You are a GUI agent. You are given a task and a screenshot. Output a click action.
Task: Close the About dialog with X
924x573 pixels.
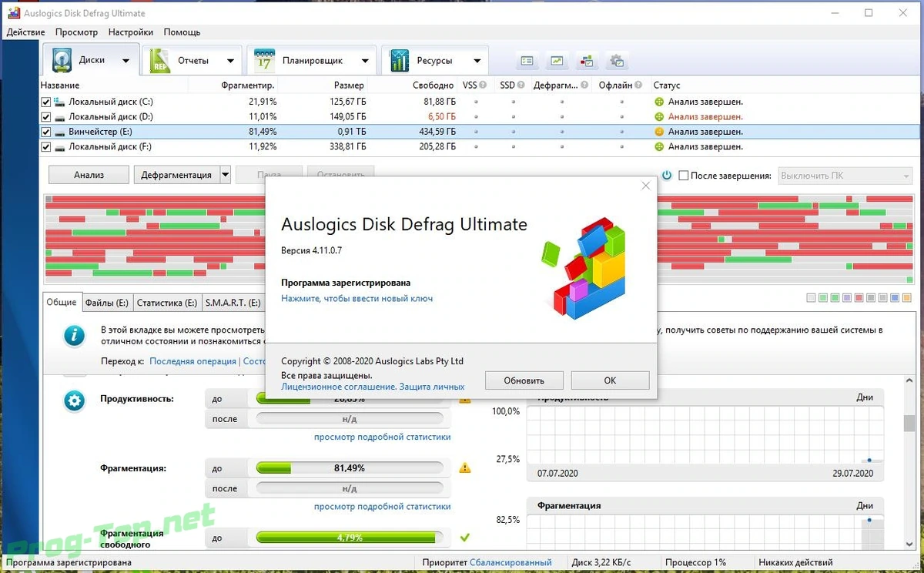(x=645, y=186)
